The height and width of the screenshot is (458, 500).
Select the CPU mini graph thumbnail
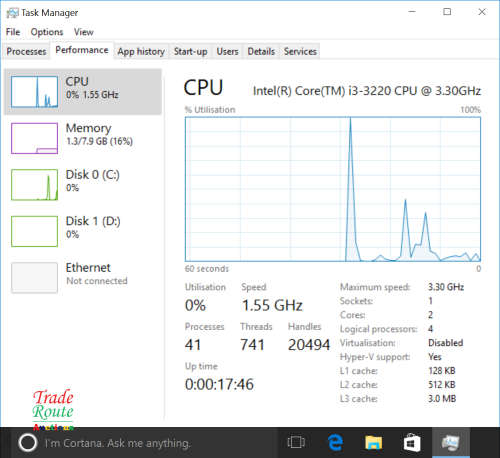34,92
